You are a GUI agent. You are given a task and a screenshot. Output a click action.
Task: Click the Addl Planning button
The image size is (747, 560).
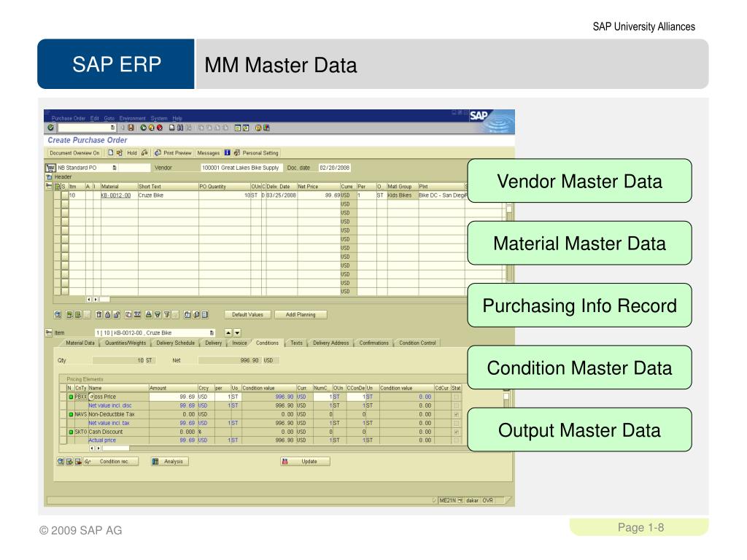pos(301,315)
